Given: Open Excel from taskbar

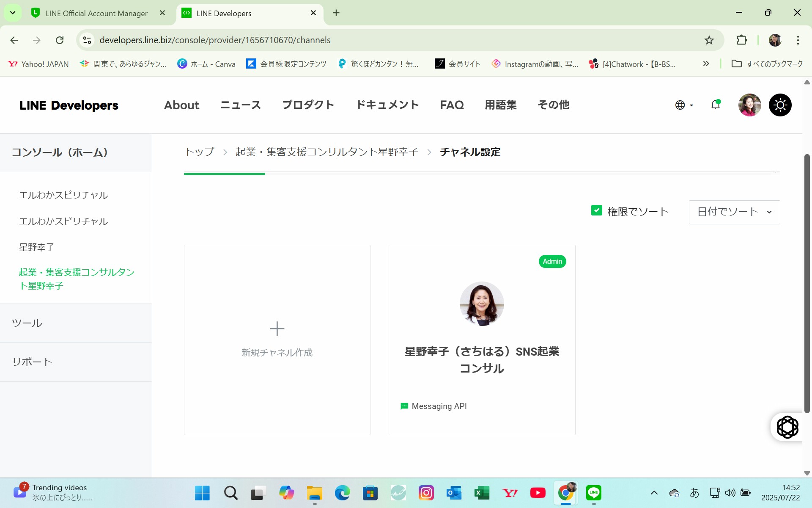Looking at the screenshot, I should [x=482, y=493].
